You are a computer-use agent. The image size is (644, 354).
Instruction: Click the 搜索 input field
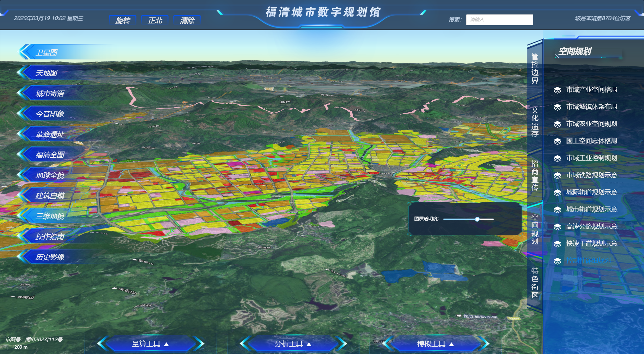[499, 20]
